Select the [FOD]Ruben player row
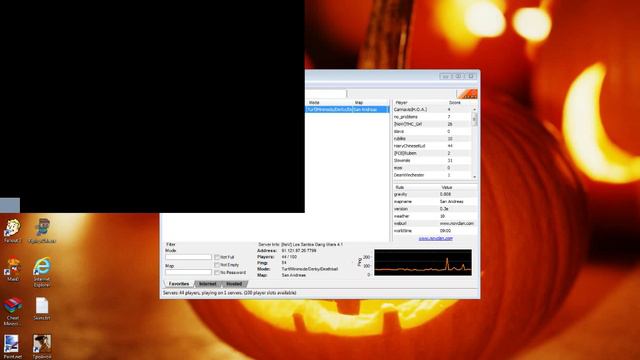 tap(432, 153)
